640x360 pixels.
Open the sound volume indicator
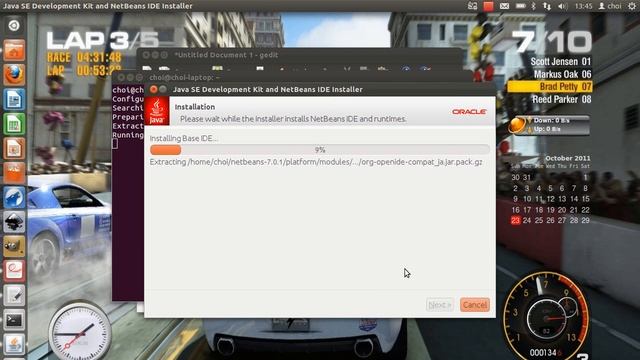point(563,6)
